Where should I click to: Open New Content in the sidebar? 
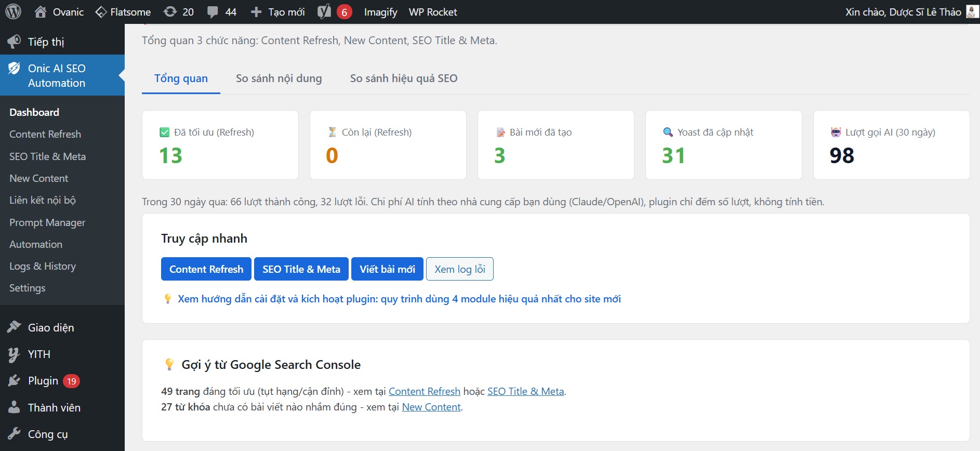(39, 178)
